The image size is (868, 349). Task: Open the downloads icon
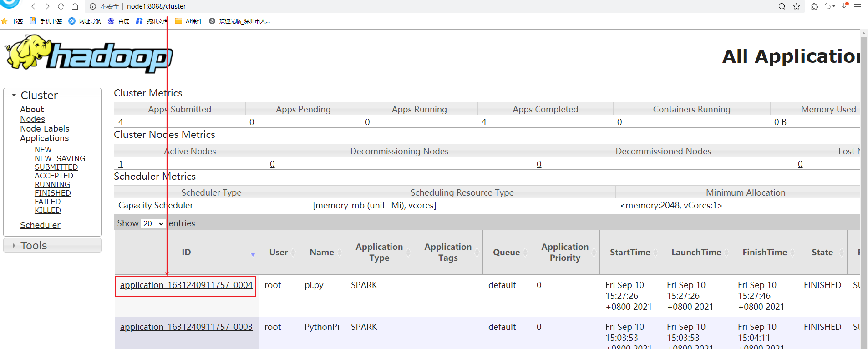pyautogui.click(x=844, y=6)
